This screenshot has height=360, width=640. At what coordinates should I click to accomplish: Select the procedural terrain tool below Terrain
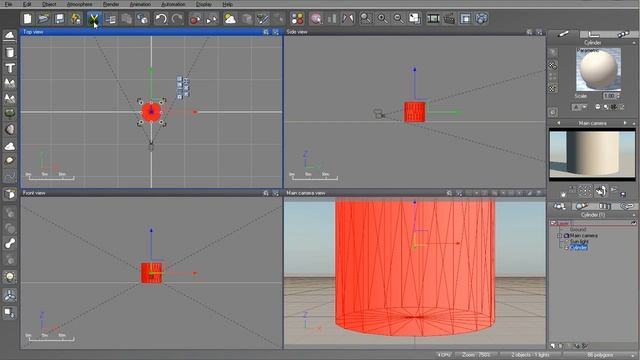click(x=10, y=98)
